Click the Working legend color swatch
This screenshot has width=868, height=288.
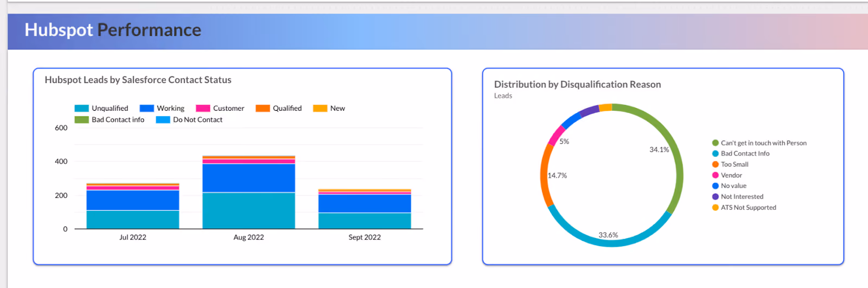pyautogui.click(x=146, y=108)
